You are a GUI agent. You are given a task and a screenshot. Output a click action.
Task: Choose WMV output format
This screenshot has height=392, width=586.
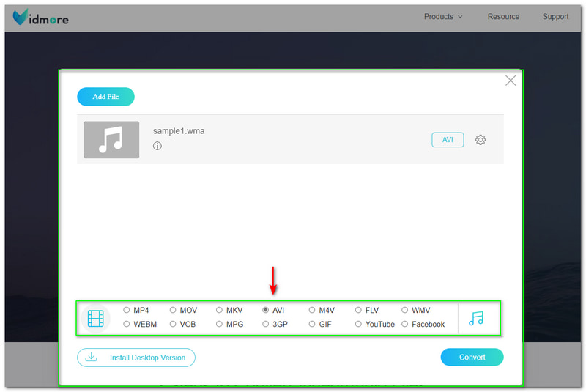tap(405, 310)
